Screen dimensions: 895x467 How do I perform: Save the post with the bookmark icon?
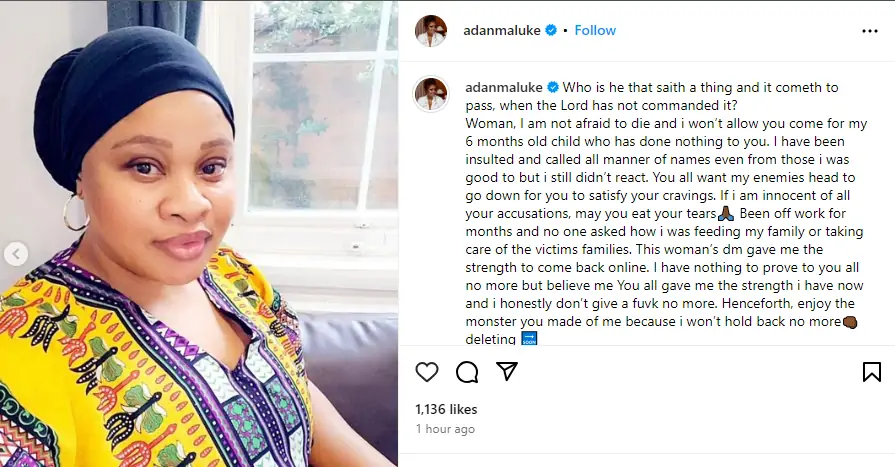pos(871,372)
